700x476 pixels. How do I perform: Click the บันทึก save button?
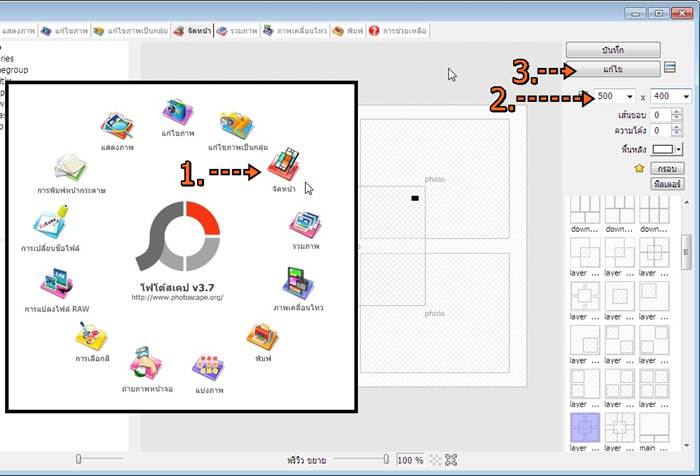pyautogui.click(x=613, y=50)
